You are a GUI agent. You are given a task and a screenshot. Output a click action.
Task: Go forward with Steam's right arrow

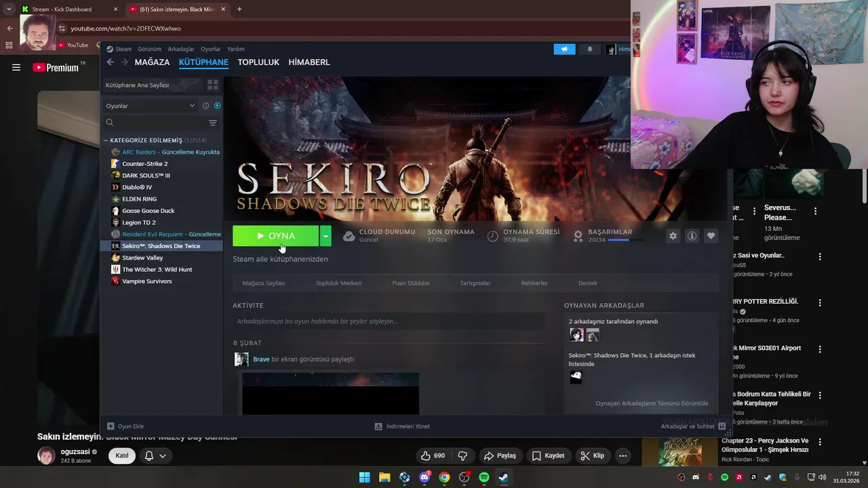click(124, 62)
